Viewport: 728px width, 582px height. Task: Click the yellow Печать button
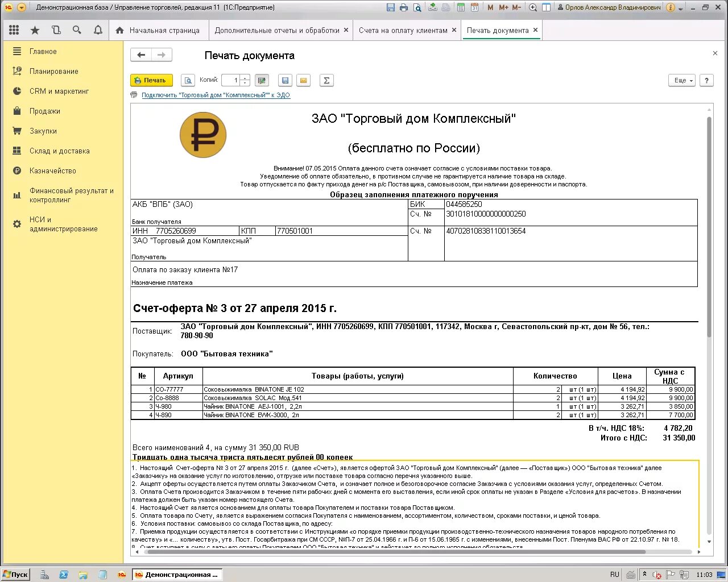pyautogui.click(x=151, y=80)
